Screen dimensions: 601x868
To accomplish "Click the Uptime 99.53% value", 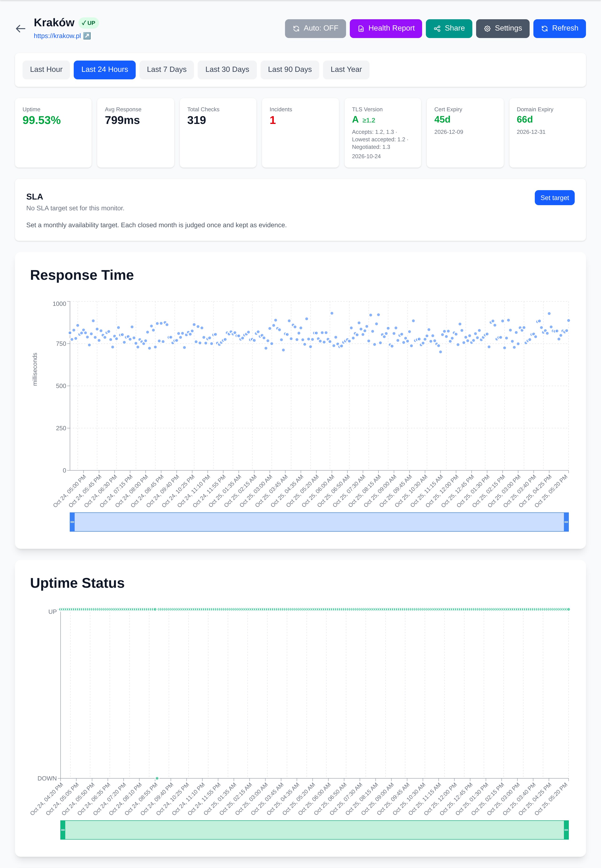I will (41, 120).
